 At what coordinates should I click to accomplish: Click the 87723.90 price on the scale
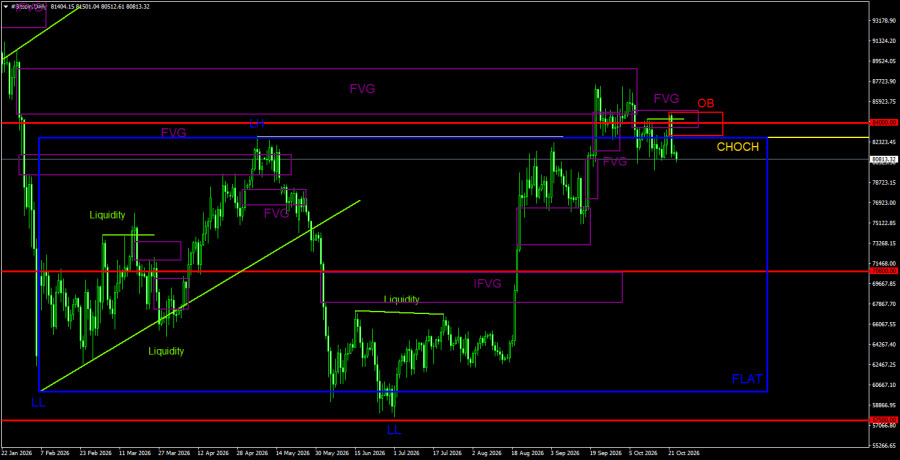(883, 82)
